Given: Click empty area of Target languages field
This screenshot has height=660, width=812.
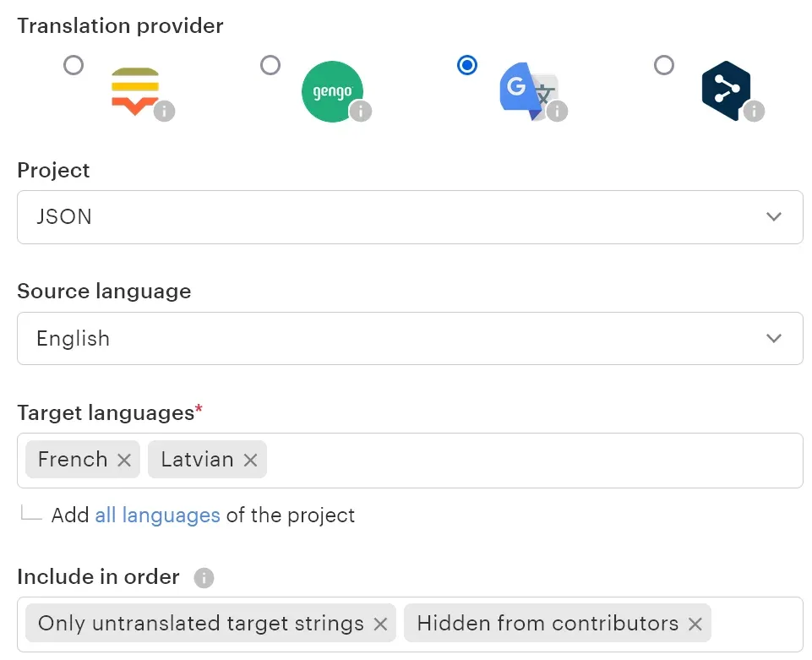Looking at the screenshot, I should coord(532,461).
